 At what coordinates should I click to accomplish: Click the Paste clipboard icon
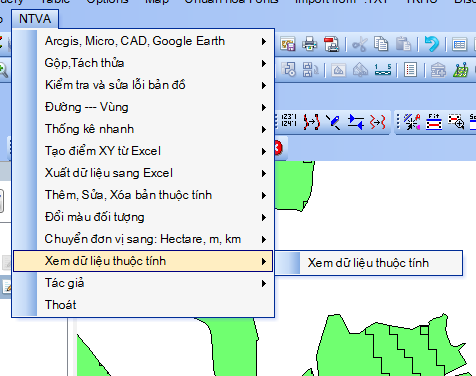tap(403, 44)
